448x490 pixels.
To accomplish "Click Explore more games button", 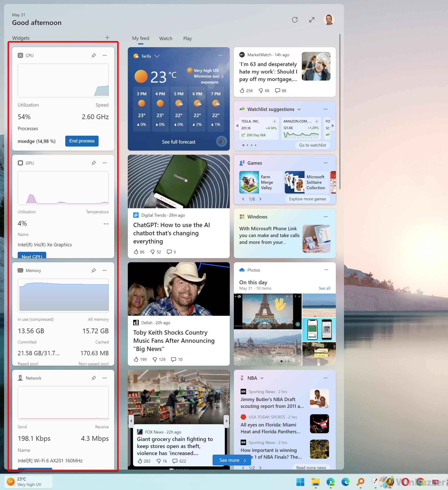I will (308, 199).
